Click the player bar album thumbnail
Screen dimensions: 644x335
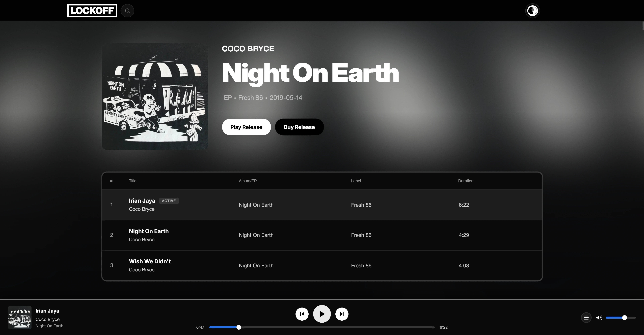click(x=20, y=318)
